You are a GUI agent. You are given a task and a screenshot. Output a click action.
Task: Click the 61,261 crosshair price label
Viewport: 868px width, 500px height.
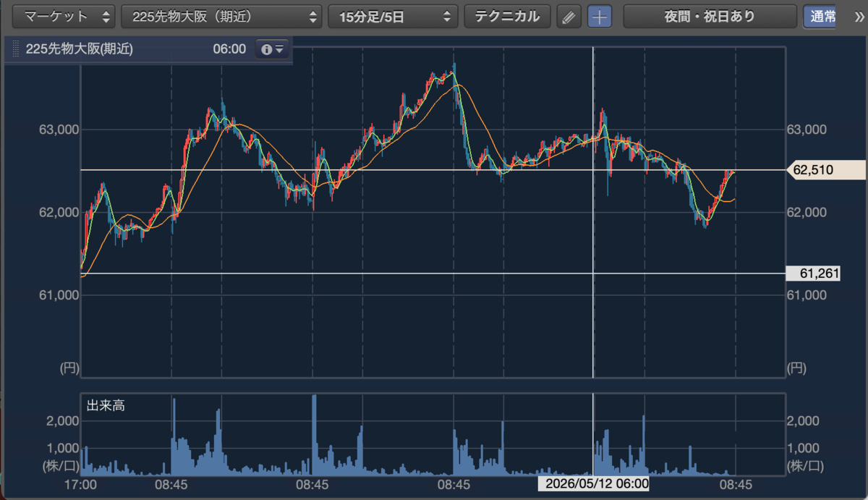tap(813, 274)
